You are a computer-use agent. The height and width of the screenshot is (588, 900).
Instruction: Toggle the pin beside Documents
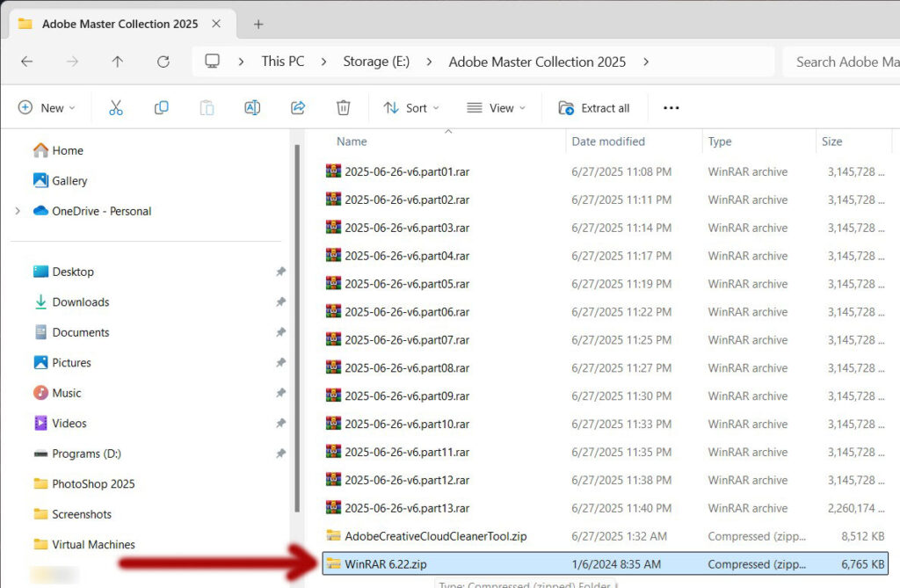click(x=280, y=332)
